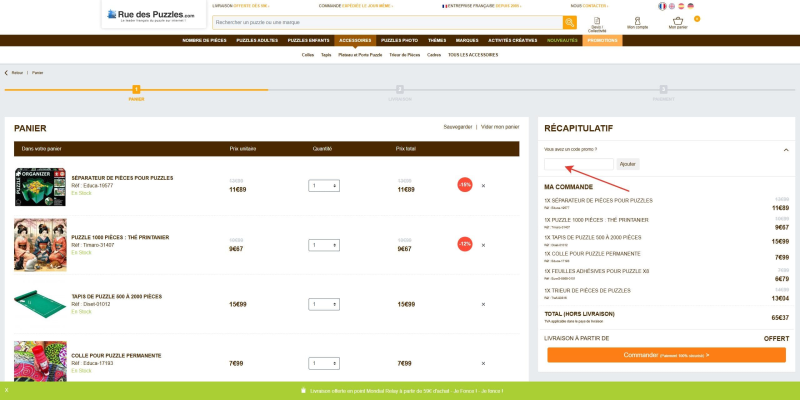Switch language with German flag
This screenshot has width=800, height=400.
click(690, 6)
